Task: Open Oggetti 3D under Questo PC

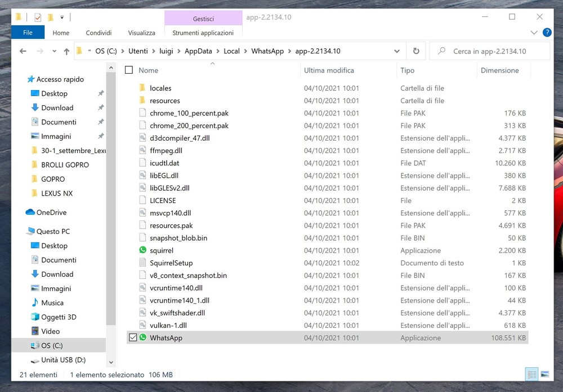Action: (59, 317)
